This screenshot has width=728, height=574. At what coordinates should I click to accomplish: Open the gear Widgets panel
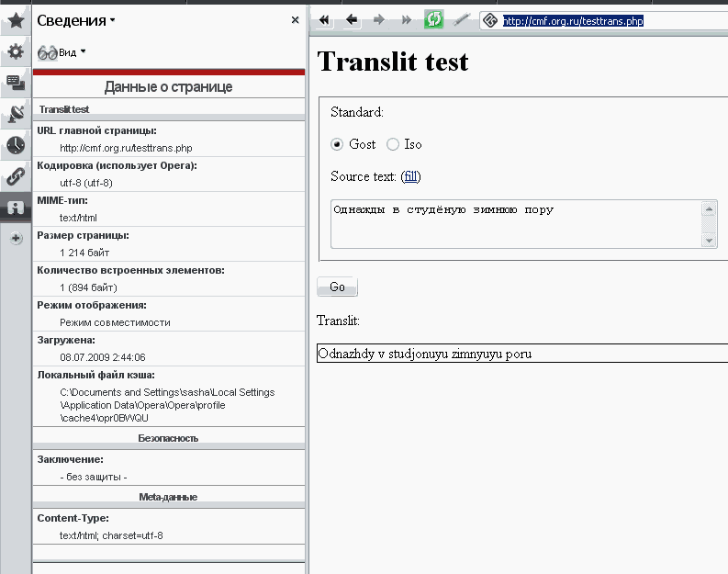(x=16, y=52)
